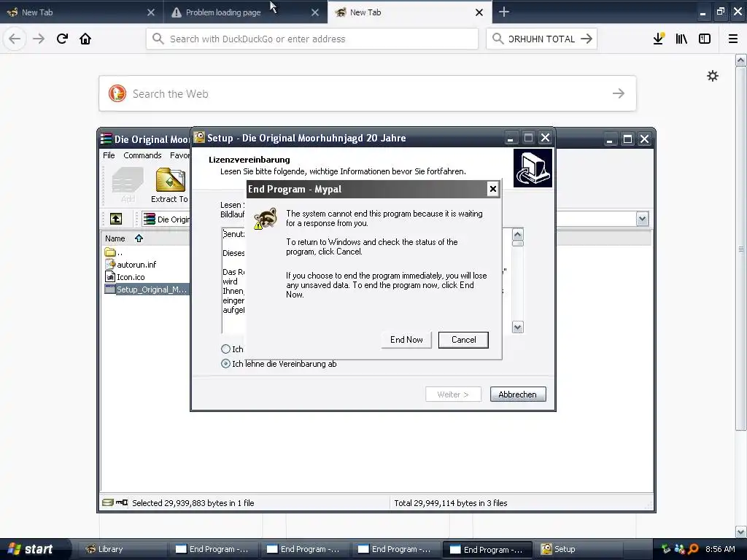The width and height of the screenshot is (747, 560).
Task: Click the DuckDuckGo logo in search box
Action: coord(117,93)
